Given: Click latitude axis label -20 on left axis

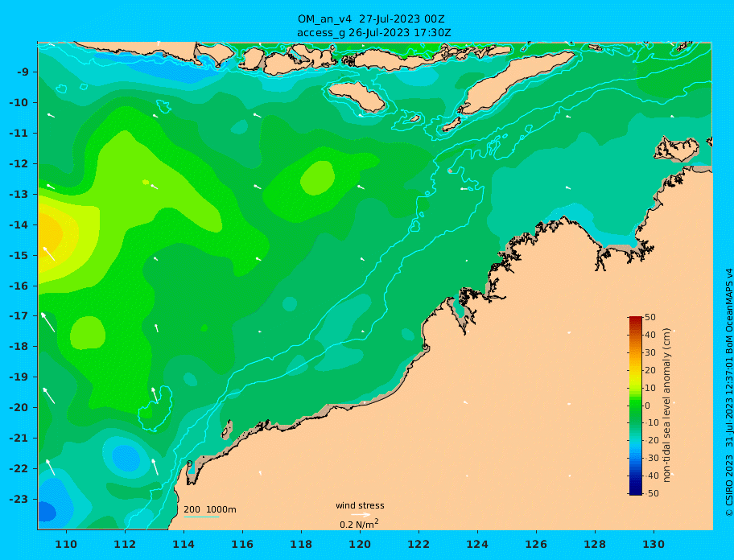Looking at the screenshot, I should click(x=19, y=407).
